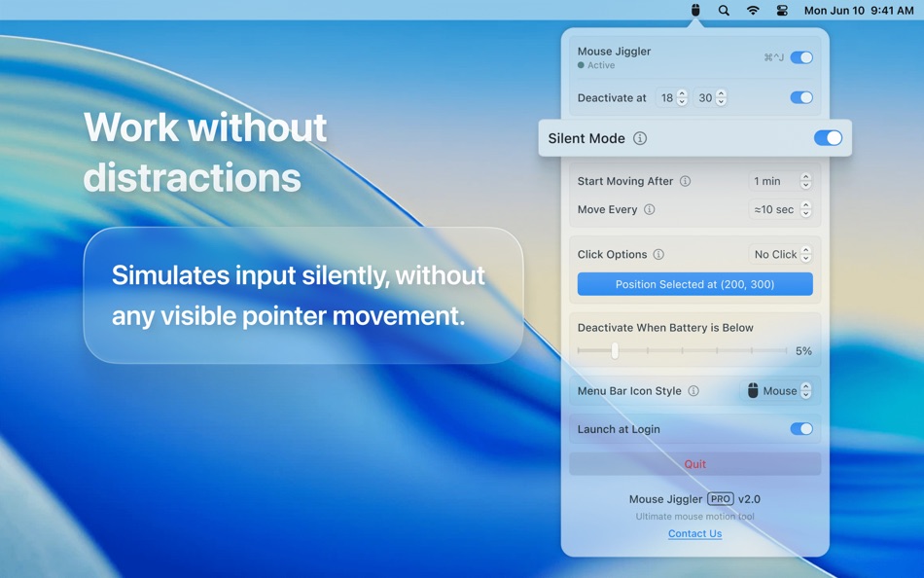This screenshot has height=578, width=924.
Task: Select the hour field showing 18
Action: 666,98
